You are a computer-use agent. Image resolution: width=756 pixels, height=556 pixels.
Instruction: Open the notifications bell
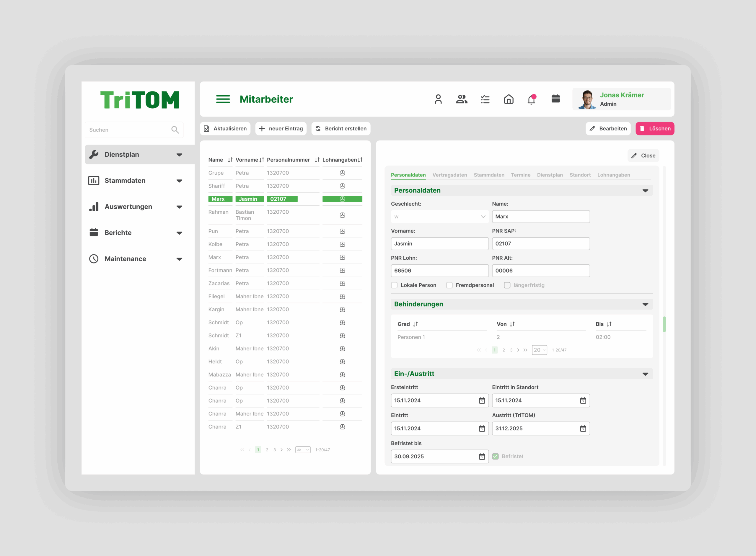click(x=531, y=100)
